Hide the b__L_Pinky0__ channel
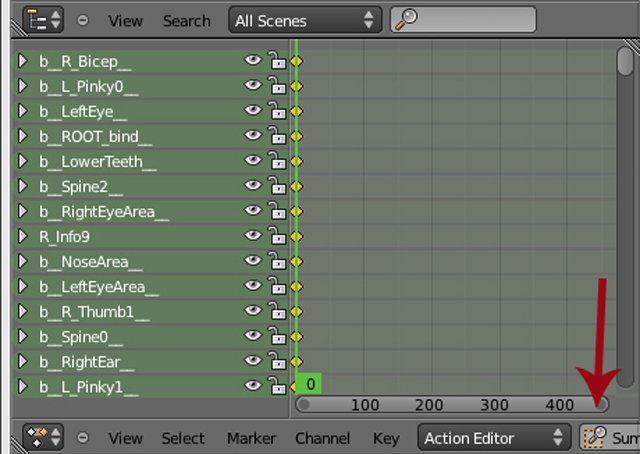 (253, 87)
